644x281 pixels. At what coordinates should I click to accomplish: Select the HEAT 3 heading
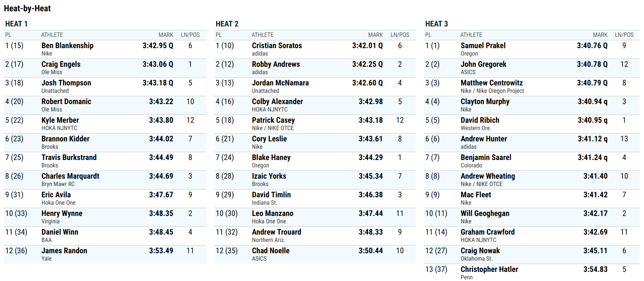coord(437,24)
